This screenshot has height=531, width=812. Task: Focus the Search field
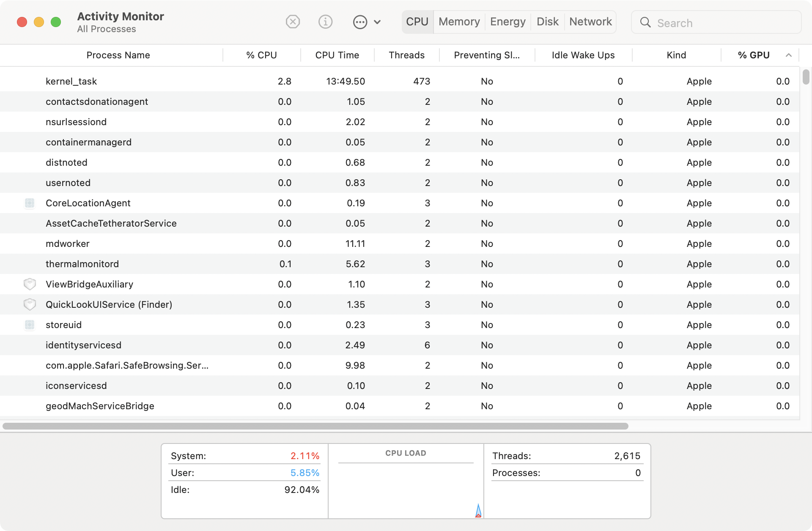(x=716, y=22)
